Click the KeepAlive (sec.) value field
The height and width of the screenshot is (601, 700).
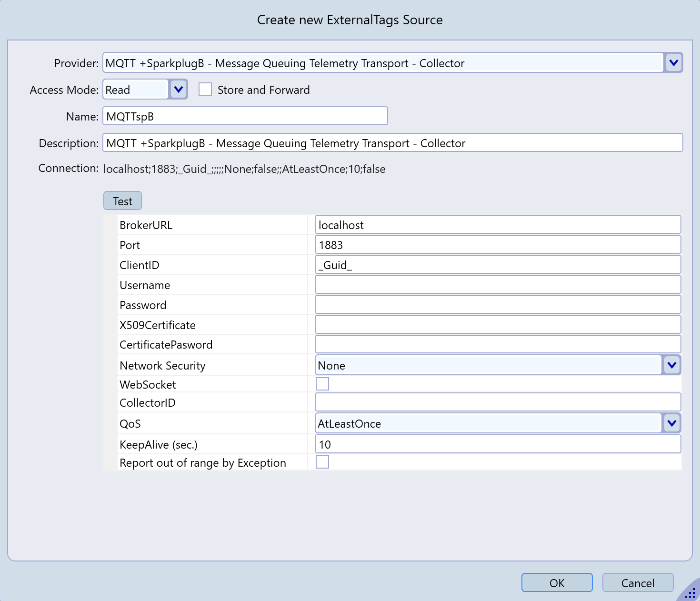498,444
